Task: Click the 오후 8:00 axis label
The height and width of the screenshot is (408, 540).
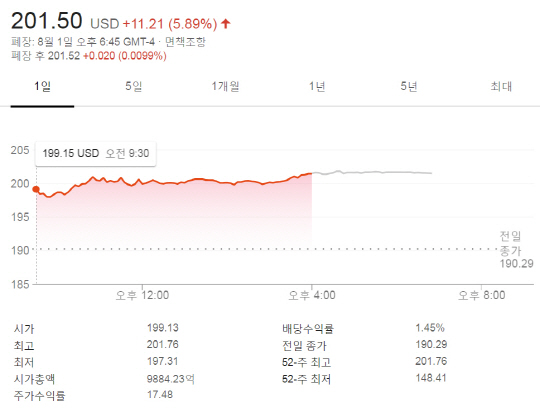Action: tap(481, 295)
